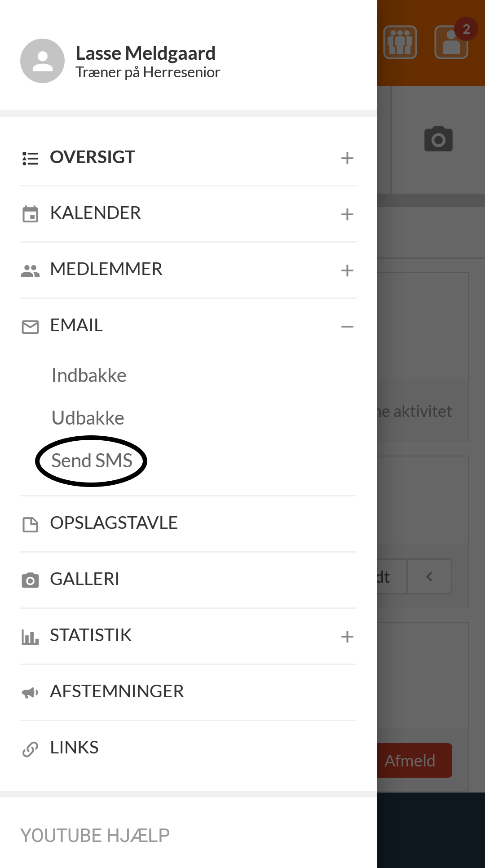Expand the Kalender submenu plus sign
The height and width of the screenshot is (868, 485).
347,214
